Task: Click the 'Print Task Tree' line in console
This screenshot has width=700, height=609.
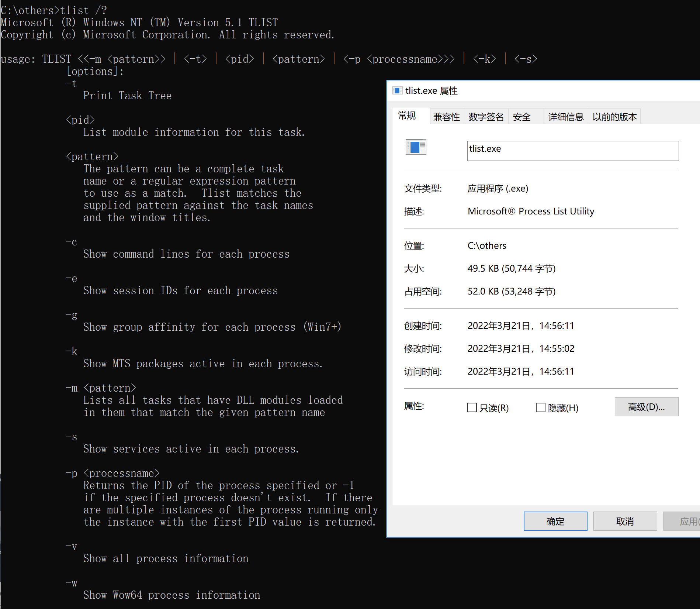Action: tap(127, 96)
